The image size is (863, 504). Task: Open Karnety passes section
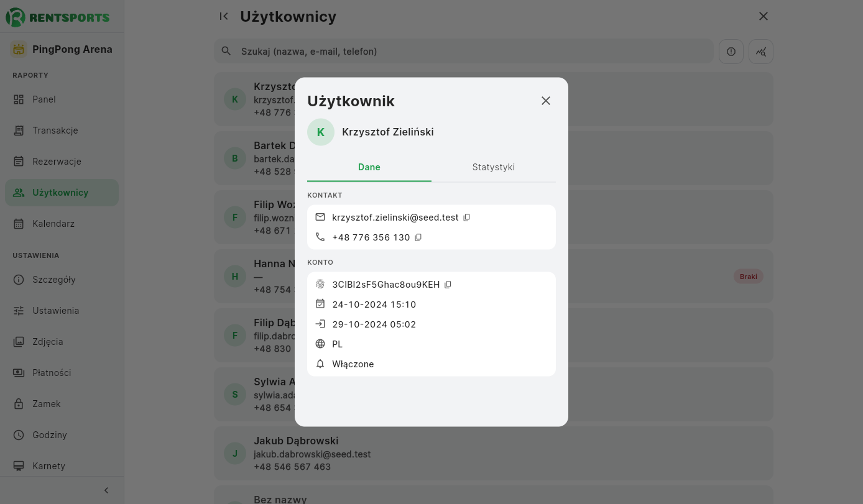[x=62, y=466]
